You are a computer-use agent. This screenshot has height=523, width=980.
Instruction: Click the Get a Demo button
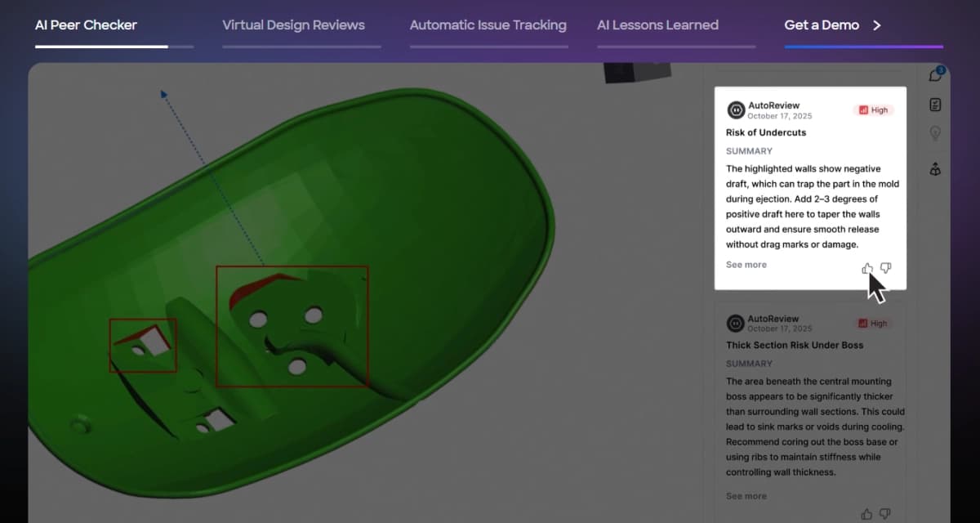pos(822,25)
